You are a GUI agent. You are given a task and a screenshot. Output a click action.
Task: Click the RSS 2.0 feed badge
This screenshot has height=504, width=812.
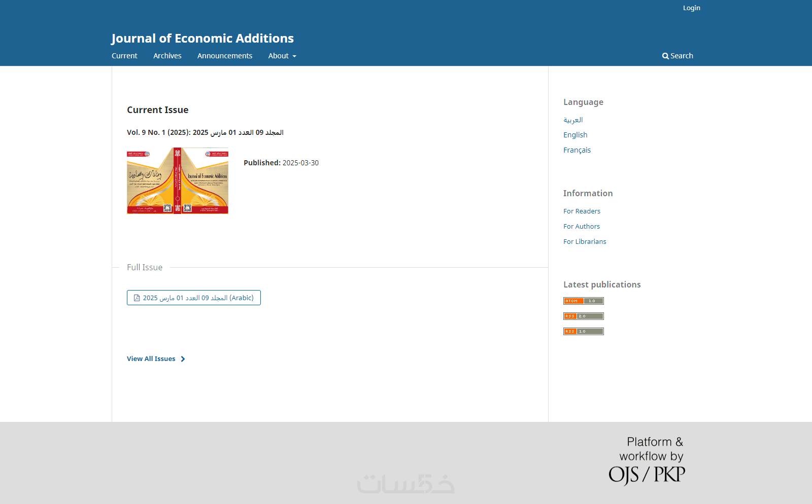583,316
